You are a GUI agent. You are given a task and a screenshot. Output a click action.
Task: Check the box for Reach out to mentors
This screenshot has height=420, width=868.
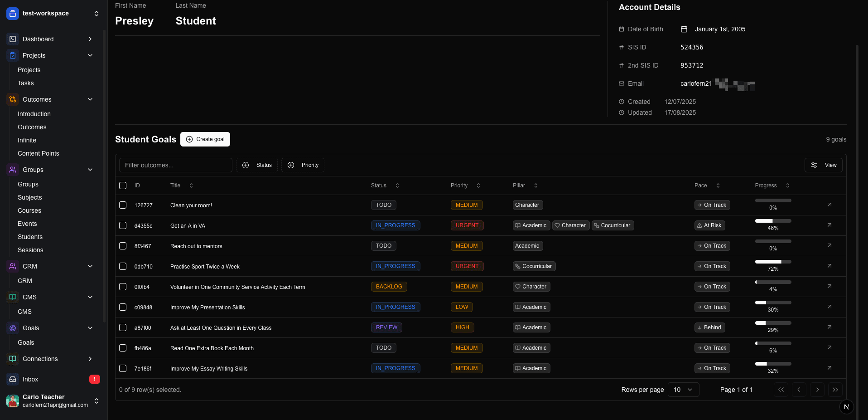coord(123,246)
